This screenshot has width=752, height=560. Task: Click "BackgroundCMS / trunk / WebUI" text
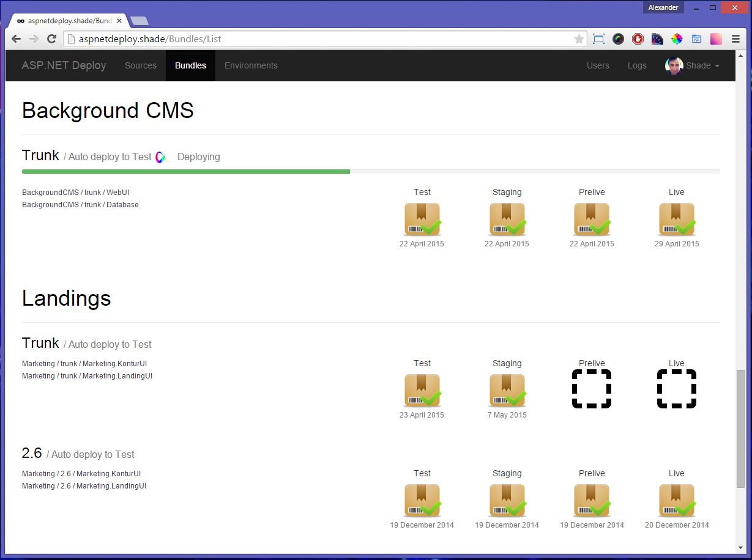tap(76, 193)
